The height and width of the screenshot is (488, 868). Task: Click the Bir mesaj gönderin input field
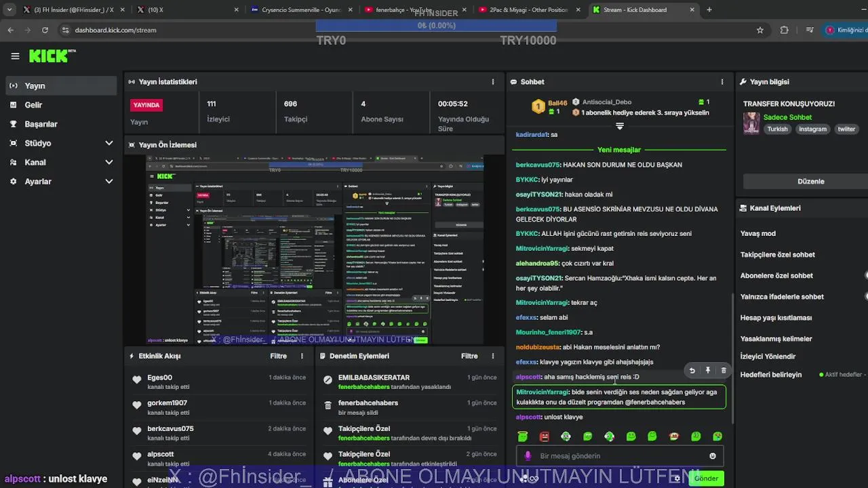[620, 456]
